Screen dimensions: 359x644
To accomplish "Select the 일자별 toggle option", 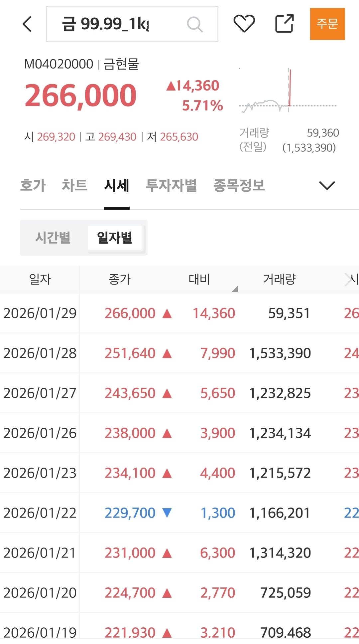I will (115, 238).
